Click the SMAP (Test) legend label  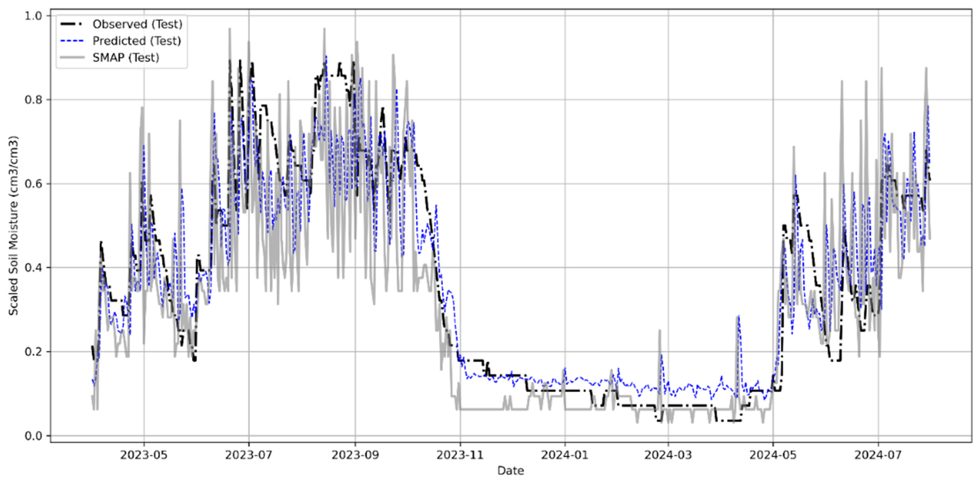[126, 58]
